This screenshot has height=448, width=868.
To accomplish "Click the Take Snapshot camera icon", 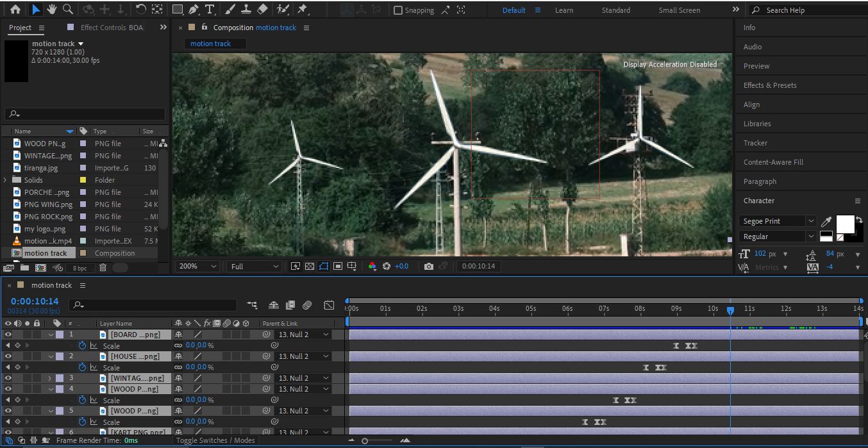I will [428, 266].
